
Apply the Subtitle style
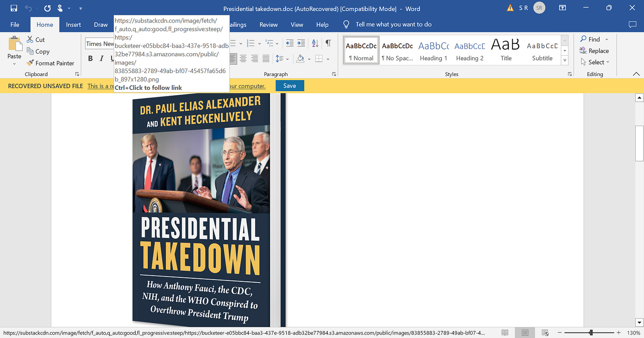(x=542, y=50)
